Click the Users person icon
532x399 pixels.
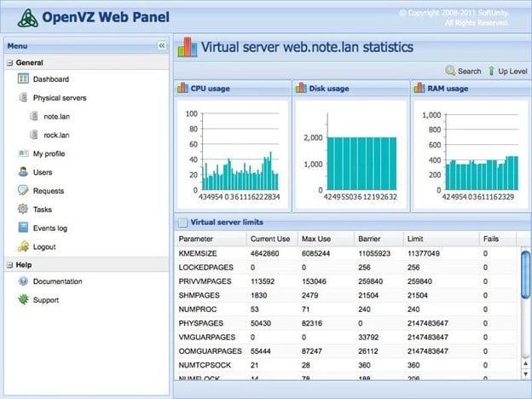click(x=23, y=171)
